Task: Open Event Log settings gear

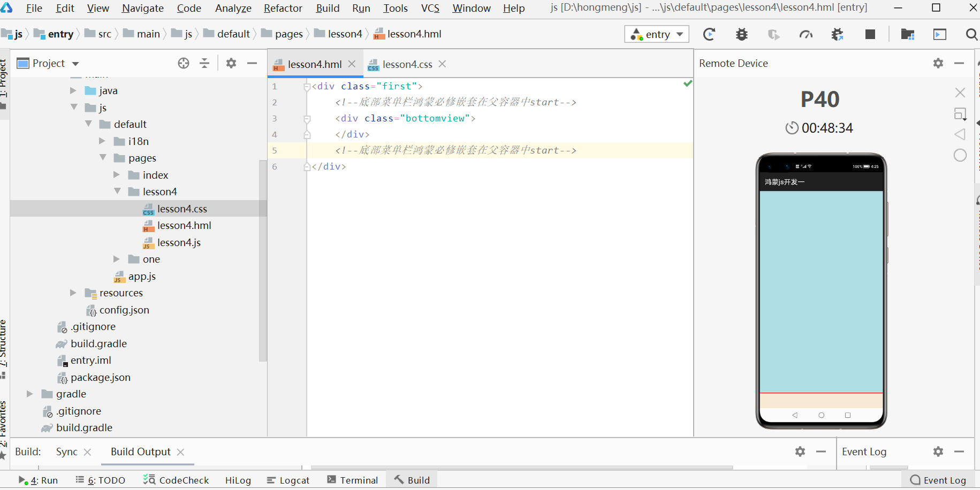Action: pyautogui.click(x=938, y=451)
